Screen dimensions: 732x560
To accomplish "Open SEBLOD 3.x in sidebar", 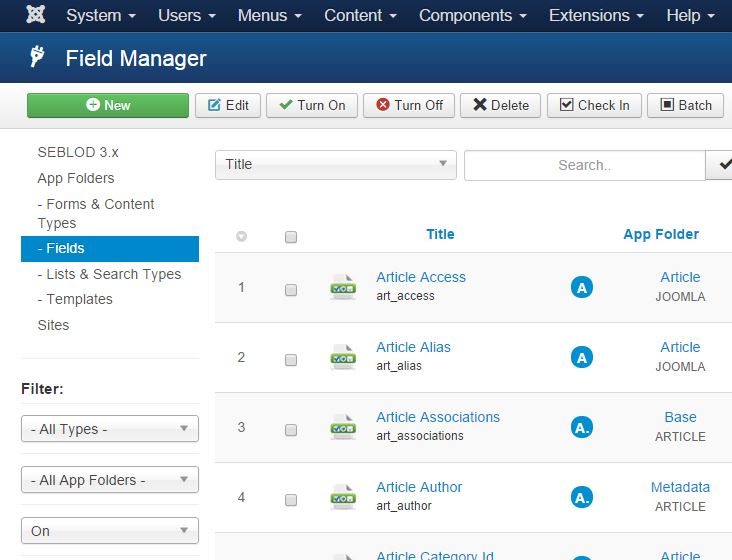I will point(78,152).
